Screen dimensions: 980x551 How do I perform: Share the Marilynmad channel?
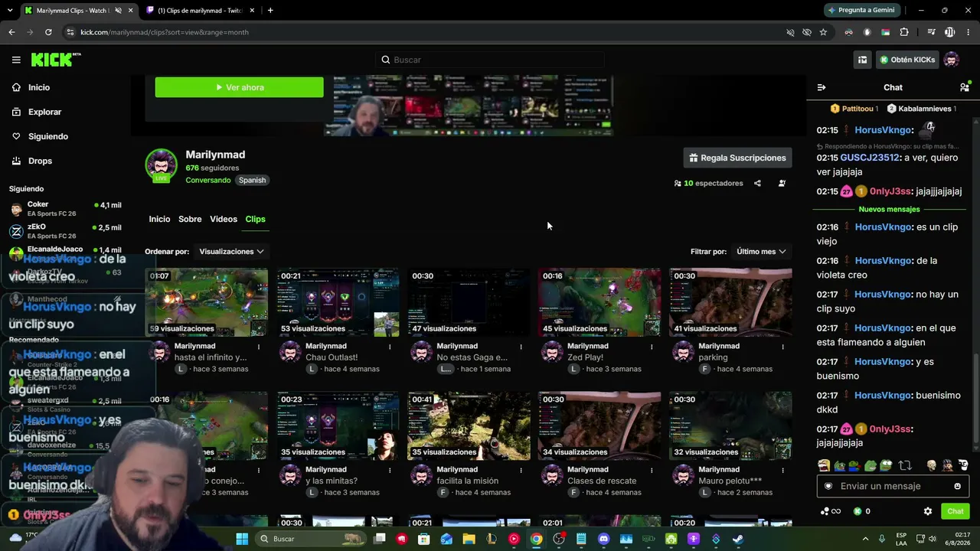coord(757,183)
